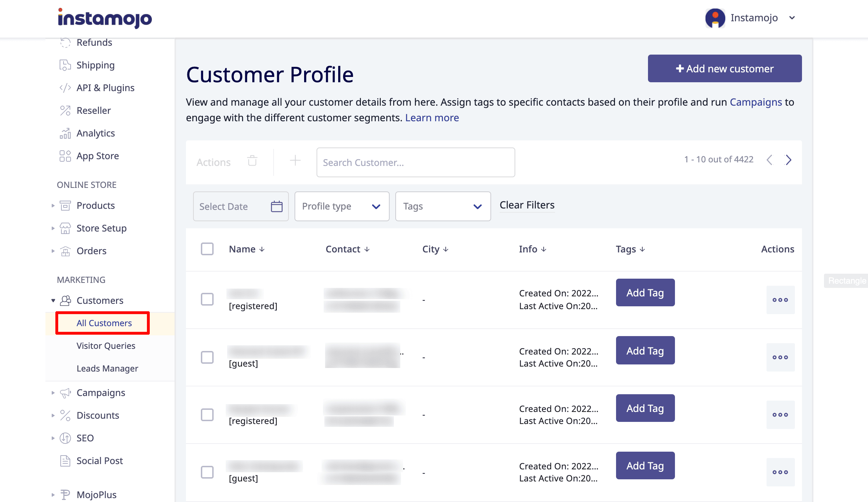Image resolution: width=868 pixels, height=502 pixels.
Task: Expand the Store Setup tree arrow
Action: pos(53,228)
